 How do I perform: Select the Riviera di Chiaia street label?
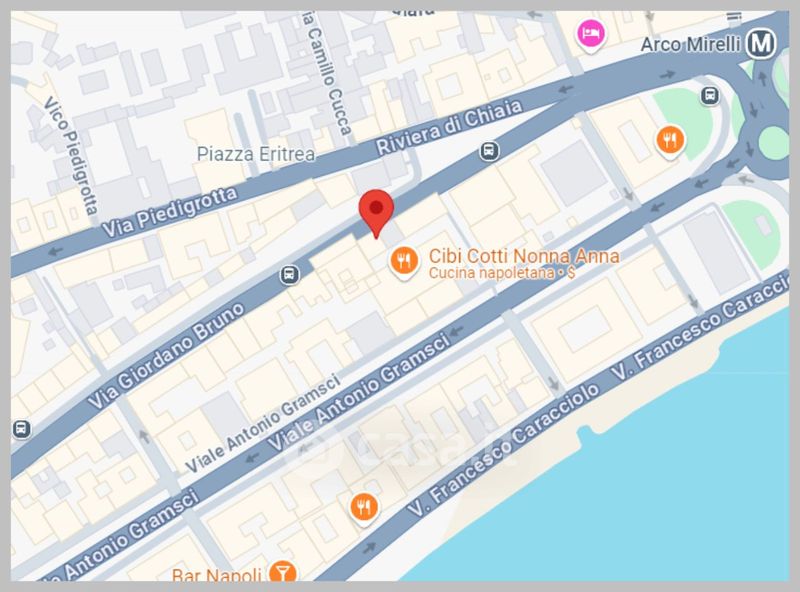[449, 127]
